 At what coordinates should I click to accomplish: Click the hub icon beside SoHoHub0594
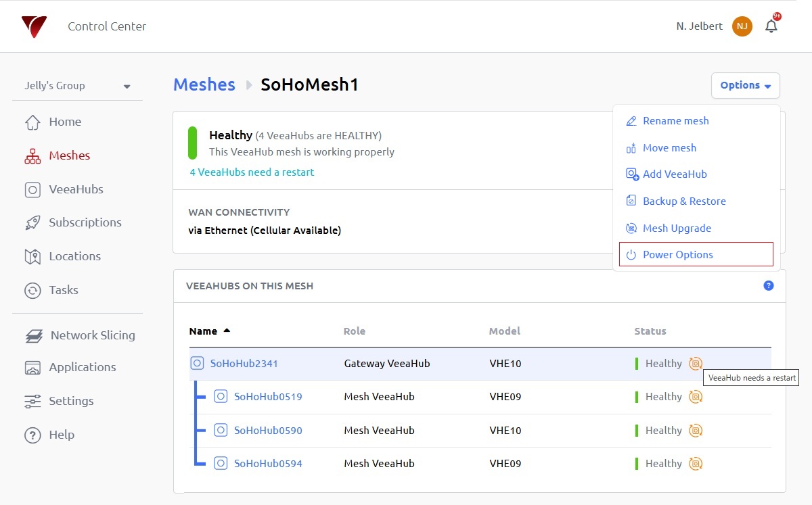[x=221, y=464]
